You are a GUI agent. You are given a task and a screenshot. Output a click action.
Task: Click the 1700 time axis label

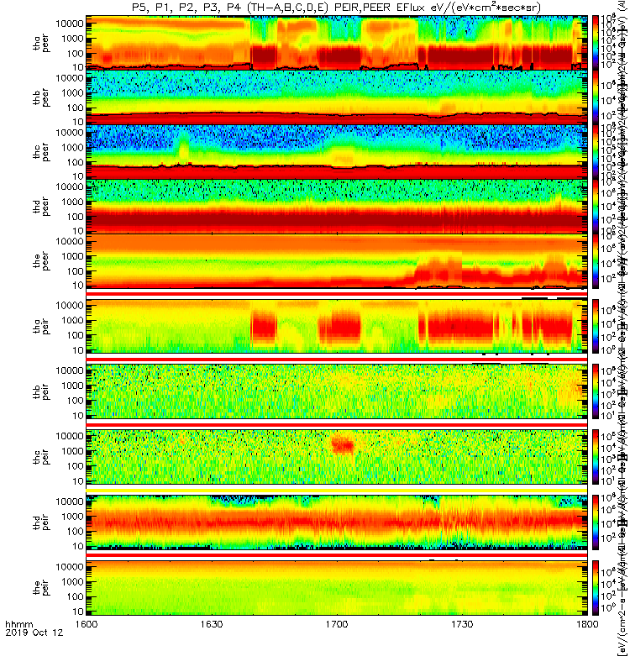pos(337,624)
